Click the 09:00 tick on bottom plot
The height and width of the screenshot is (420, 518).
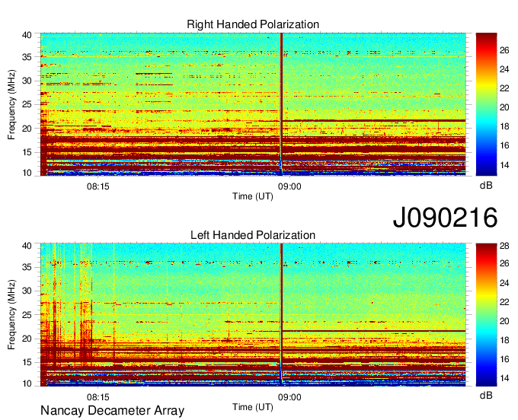pos(289,397)
